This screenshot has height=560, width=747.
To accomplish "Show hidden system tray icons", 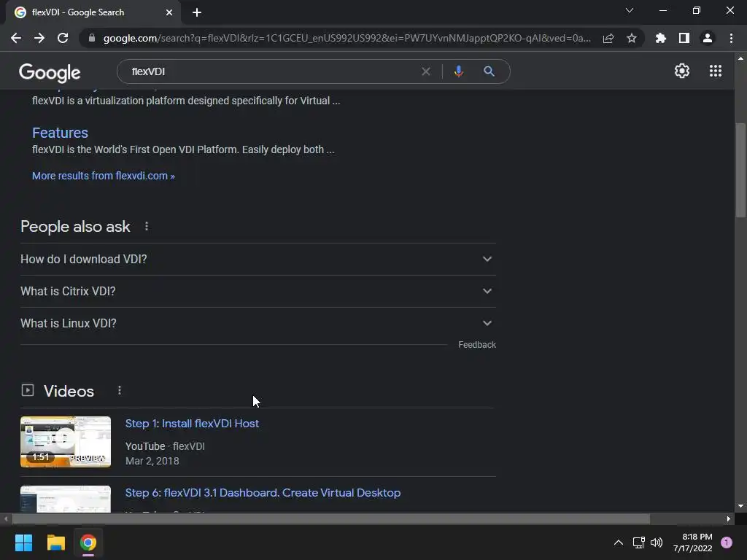I will pos(619,542).
